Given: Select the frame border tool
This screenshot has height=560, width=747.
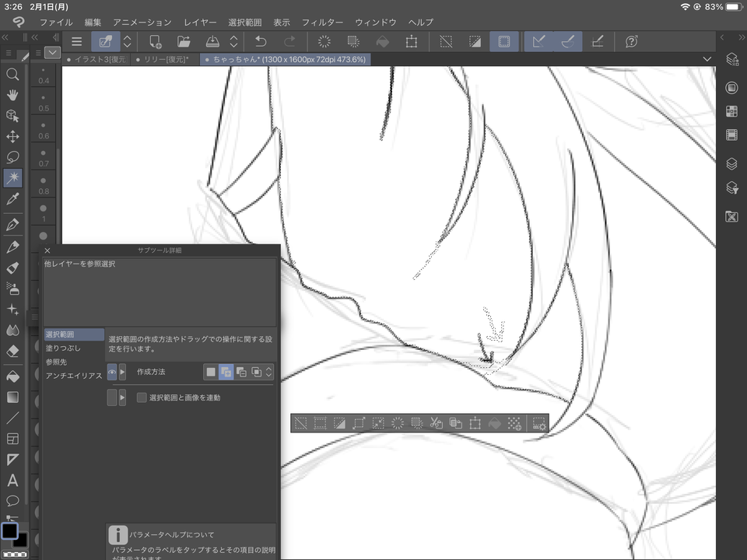Looking at the screenshot, I should tap(13, 439).
